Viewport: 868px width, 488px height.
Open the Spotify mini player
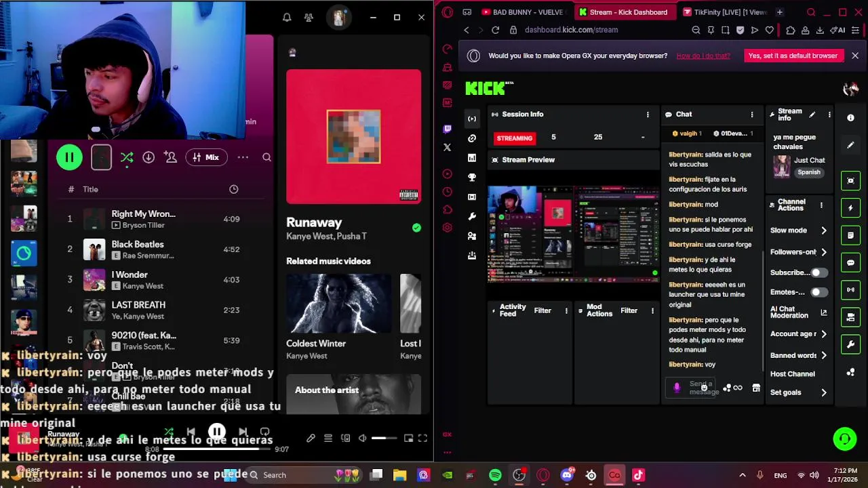pyautogui.click(x=408, y=439)
